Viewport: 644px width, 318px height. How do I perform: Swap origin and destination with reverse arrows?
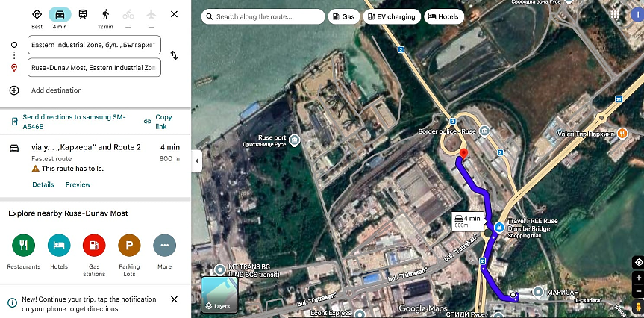click(x=174, y=55)
